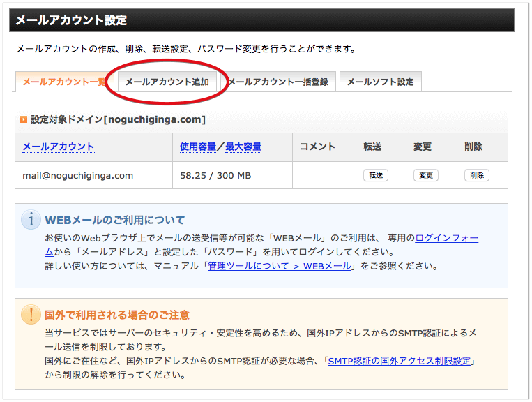Click orange square icon before 設定対象ドメイン
Viewport: 532px width, 402px height.
click(24, 119)
